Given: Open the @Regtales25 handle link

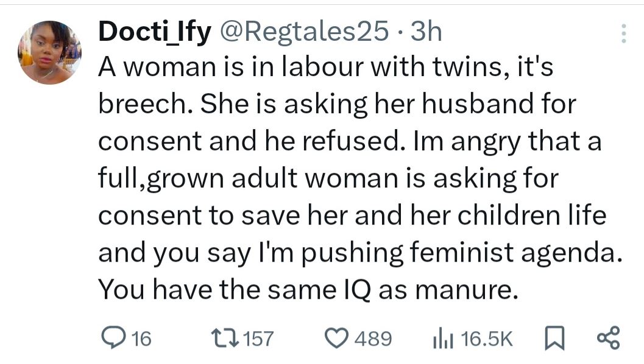Looking at the screenshot, I should 303,32.
